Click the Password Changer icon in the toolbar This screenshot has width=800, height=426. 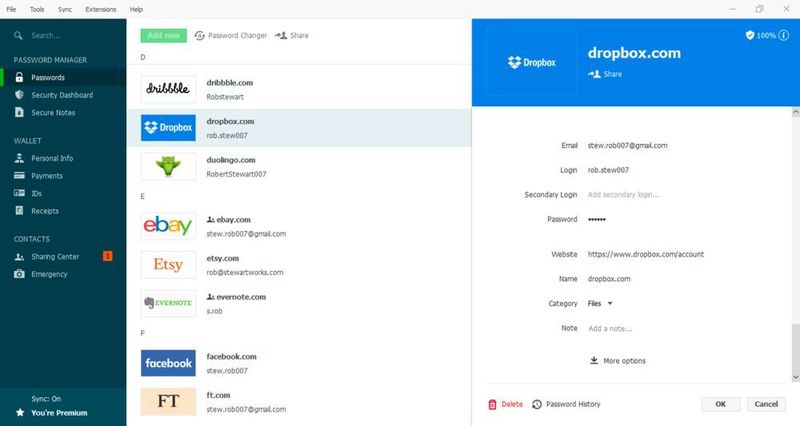point(199,35)
